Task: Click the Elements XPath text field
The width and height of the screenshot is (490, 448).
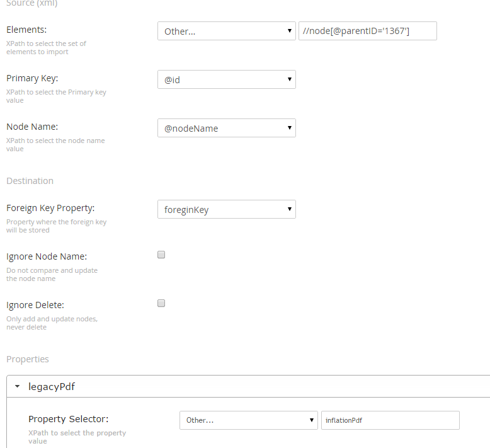Action: click(368, 31)
